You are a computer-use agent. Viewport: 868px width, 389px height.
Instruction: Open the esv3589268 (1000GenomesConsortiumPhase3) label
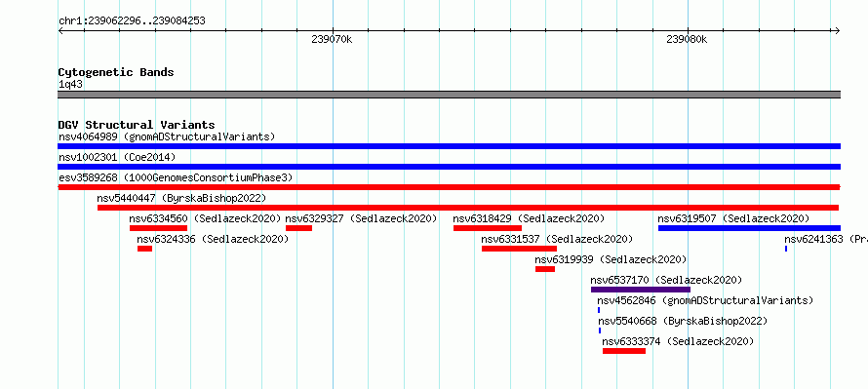pyautogui.click(x=176, y=177)
